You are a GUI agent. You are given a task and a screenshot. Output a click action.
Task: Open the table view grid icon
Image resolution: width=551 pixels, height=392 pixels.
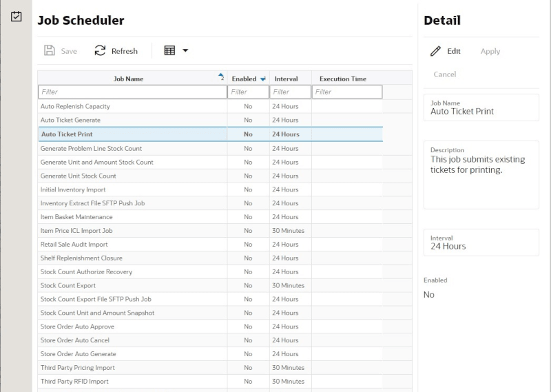coord(169,50)
